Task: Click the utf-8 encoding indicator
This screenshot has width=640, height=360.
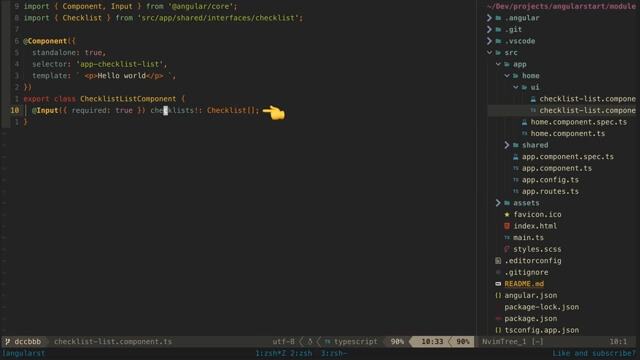Action: [283, 341]
